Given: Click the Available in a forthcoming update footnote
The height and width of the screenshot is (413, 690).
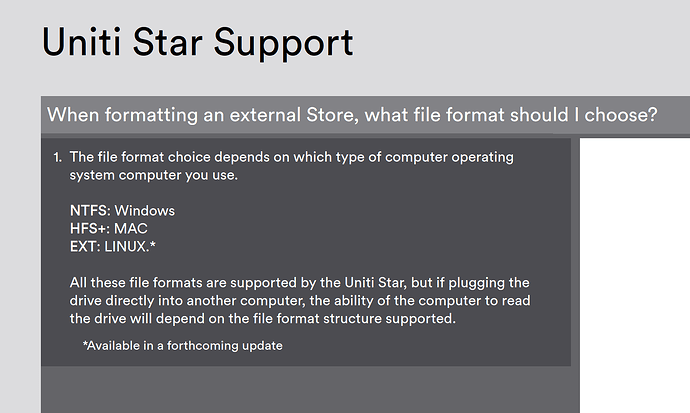Looking at the screenshot, I should pyautogui.click(x=183, y=346).
